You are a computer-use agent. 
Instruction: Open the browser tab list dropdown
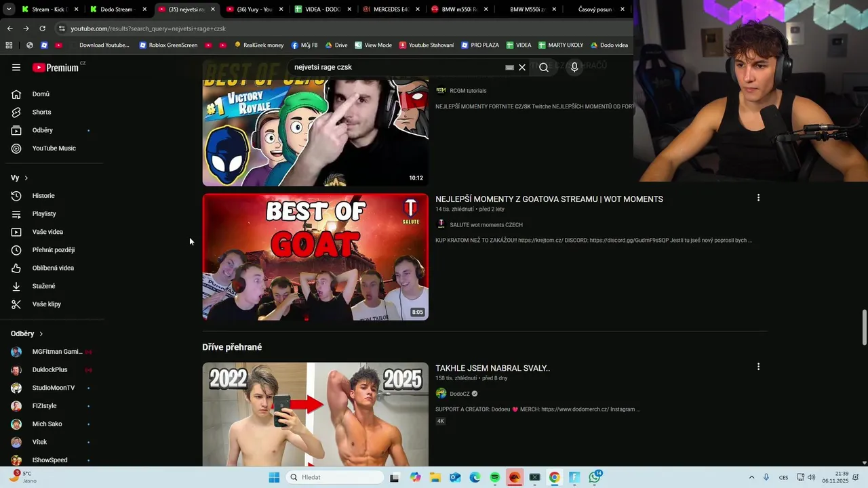(9, 9)
